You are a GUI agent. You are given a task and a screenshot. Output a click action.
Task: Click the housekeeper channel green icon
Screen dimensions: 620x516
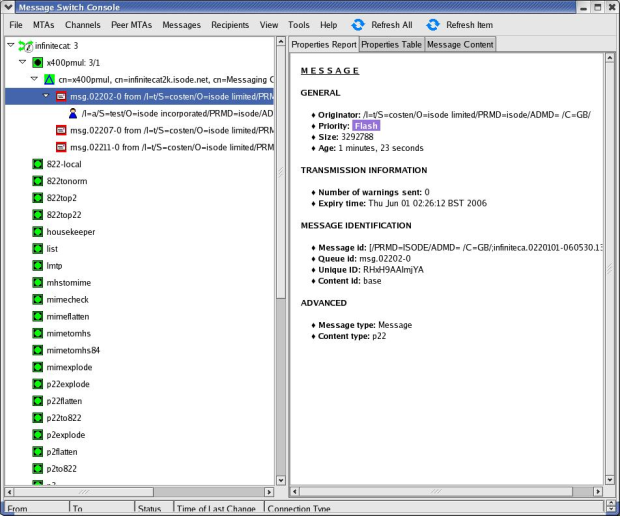pos(38,231)
